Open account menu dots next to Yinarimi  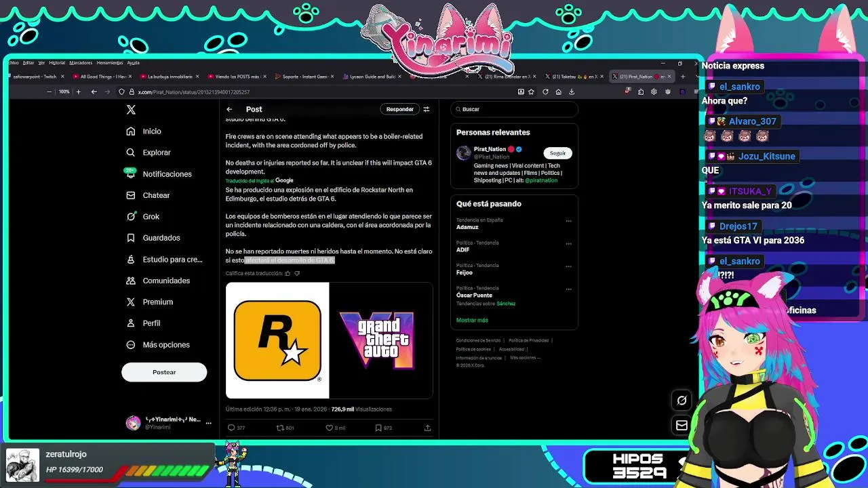(x=208, y=423)
